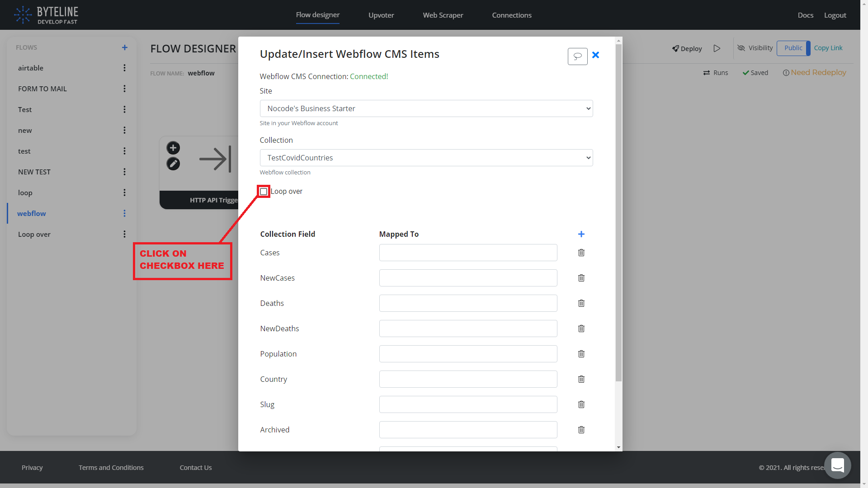View flow Runs
The height and width of the screenshot is (488, 868).
tap(716, 73)
